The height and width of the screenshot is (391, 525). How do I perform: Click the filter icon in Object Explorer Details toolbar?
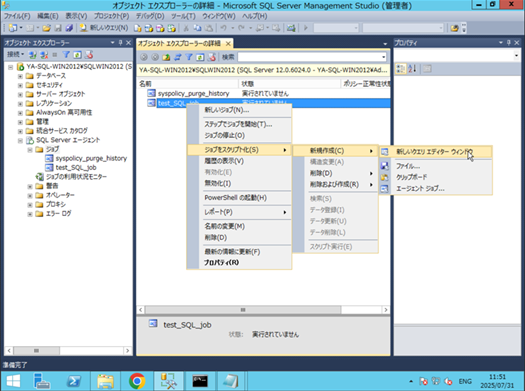[x=189, y=57]
